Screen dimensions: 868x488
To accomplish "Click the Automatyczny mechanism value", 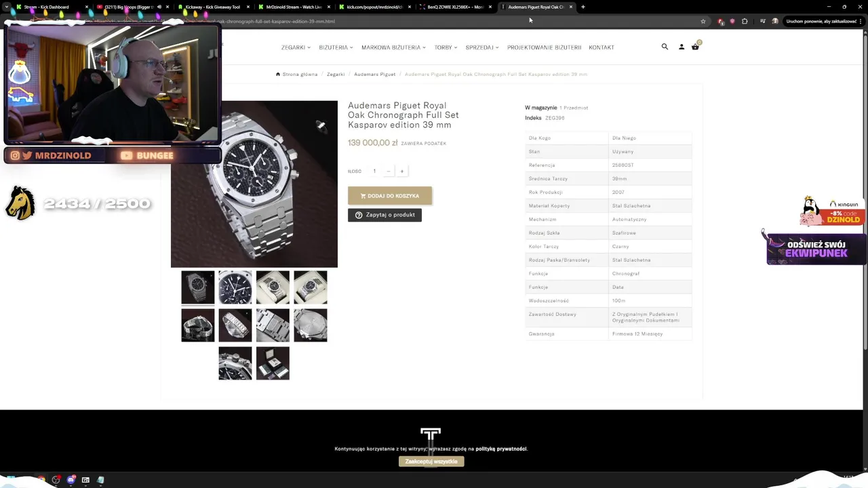I will (629, 220).
